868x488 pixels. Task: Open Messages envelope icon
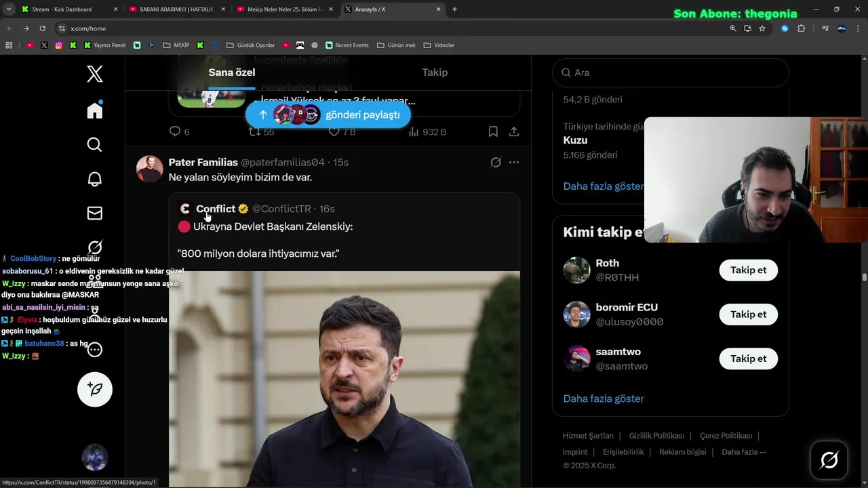tap(95, 213)
